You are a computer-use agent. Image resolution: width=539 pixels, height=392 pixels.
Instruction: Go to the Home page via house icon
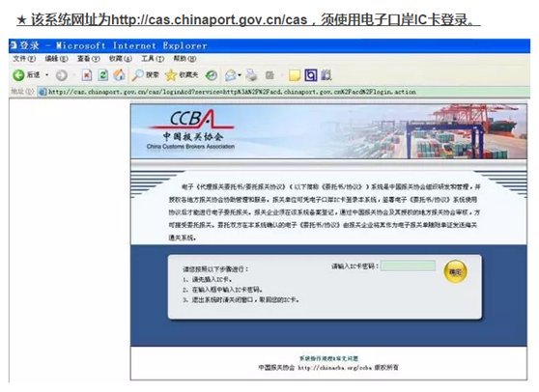pos(119,75)
